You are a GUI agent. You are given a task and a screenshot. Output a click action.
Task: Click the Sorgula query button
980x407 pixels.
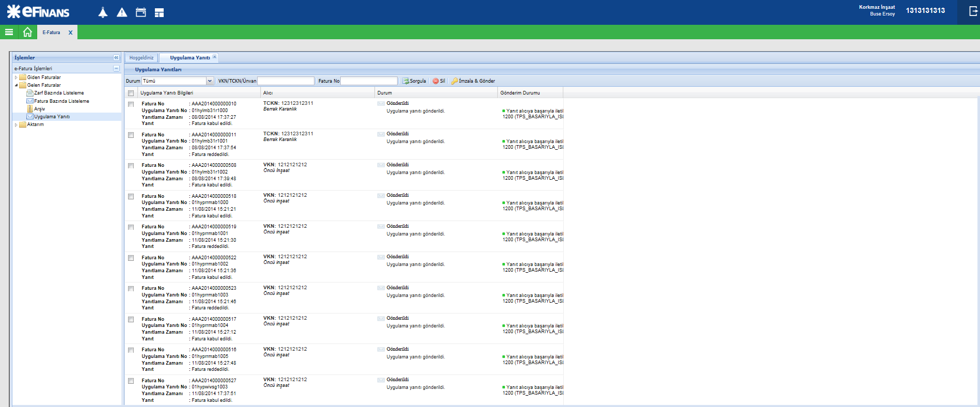pos(414,81)
